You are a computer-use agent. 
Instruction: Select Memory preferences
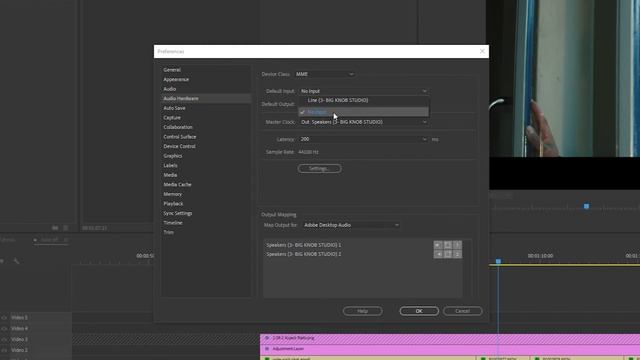[173, 194]
